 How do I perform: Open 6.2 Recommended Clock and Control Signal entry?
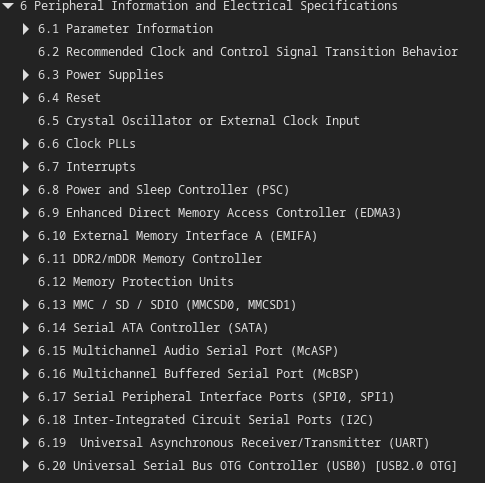tap(248, 52)
